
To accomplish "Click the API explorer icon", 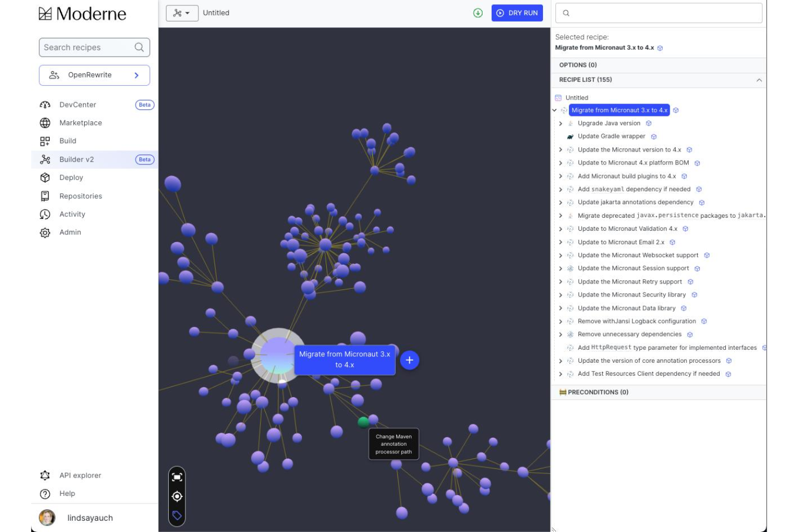I will (45, 475).
